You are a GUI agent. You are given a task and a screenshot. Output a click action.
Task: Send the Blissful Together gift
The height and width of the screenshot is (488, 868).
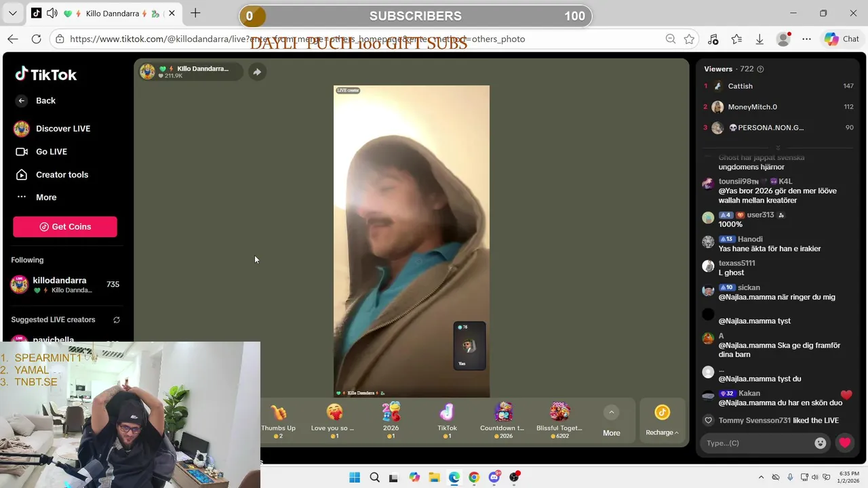[x=559, y=421]
